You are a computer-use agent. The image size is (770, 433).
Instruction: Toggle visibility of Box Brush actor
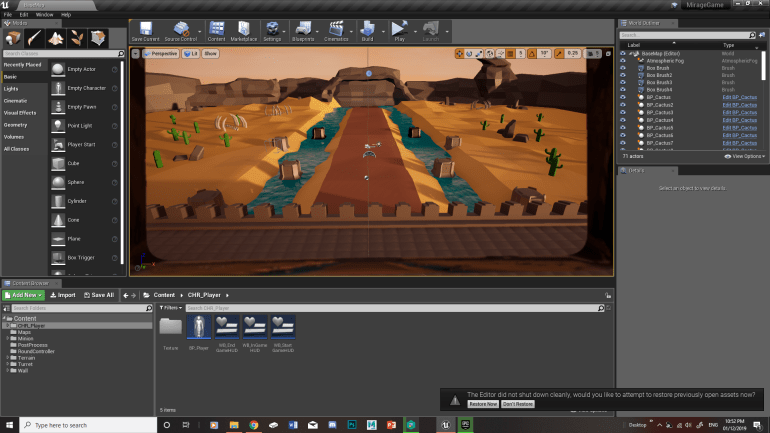(x=623, y=68)
